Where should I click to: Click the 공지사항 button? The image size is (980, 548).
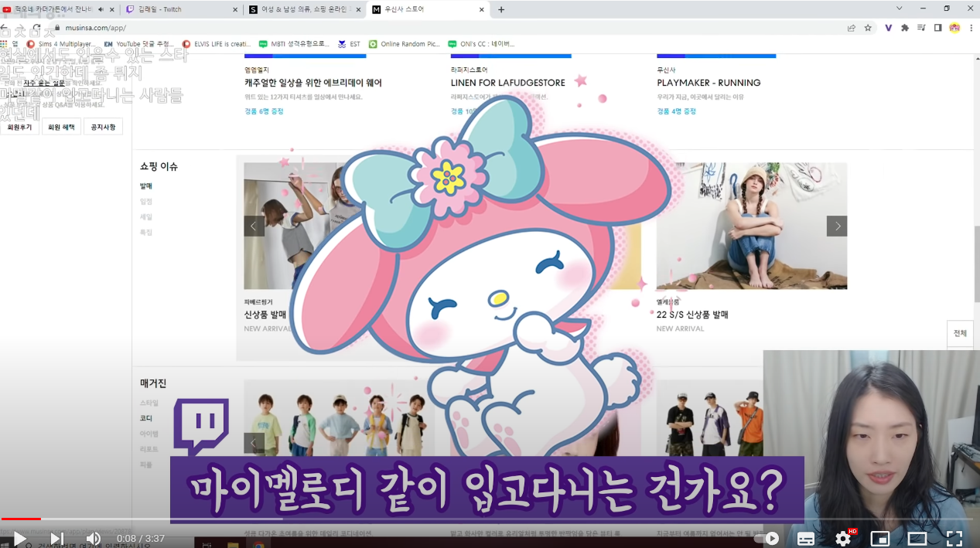coord(103,127)
